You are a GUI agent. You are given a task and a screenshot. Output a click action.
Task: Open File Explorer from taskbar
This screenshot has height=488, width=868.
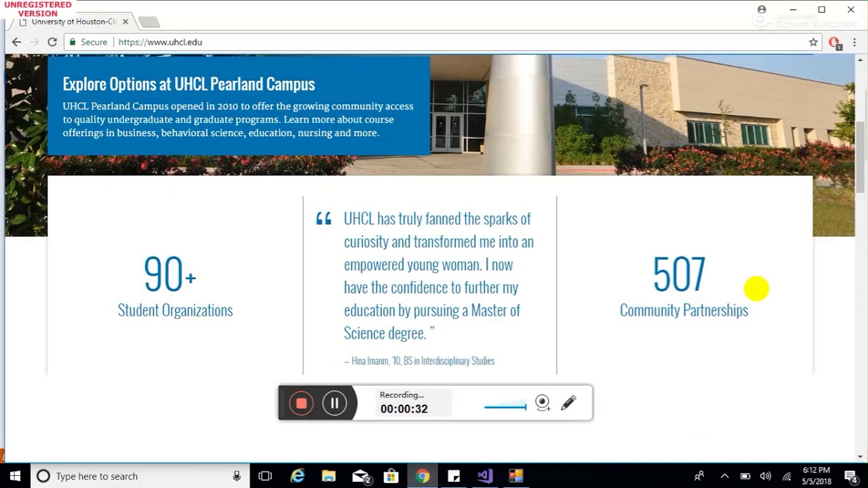329,476
